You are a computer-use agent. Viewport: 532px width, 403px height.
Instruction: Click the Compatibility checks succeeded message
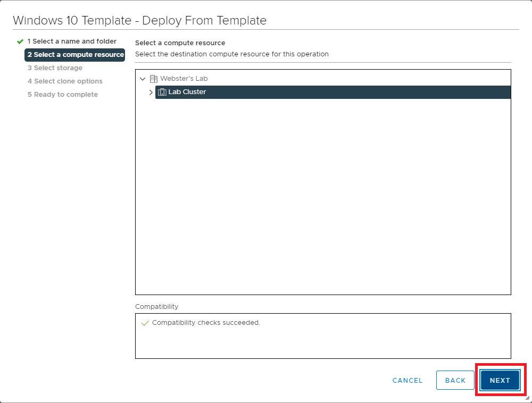[x=206, y=323]
